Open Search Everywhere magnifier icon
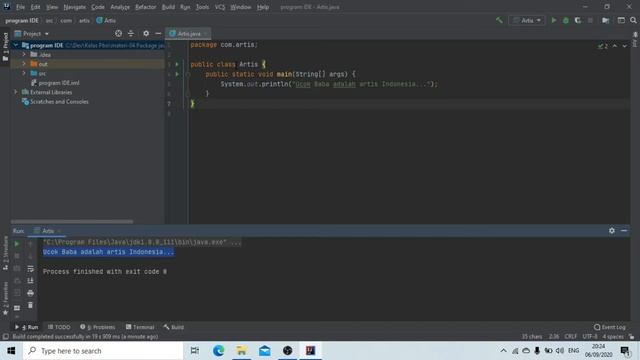This screenshot has width=640, height=360. (633, 20)
